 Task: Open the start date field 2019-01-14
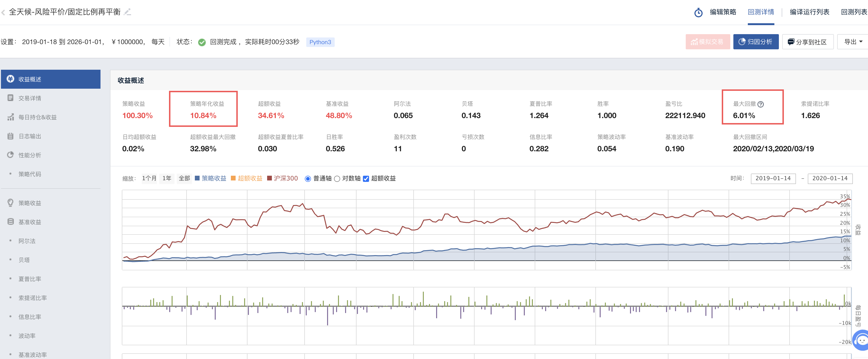(x=773, y=178)
